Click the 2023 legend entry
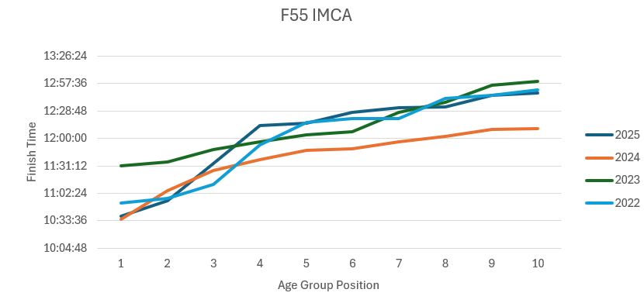 pyautogui.click(x=612, y=180)
